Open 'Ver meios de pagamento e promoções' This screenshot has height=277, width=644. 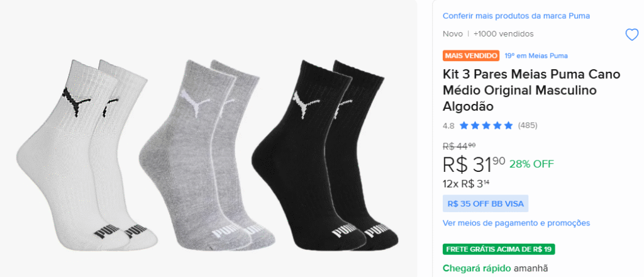[x=516, y=223]
